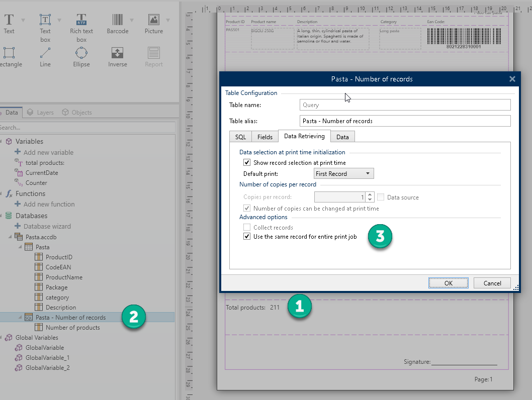Select the Line drawing tool

pos(45,53)
